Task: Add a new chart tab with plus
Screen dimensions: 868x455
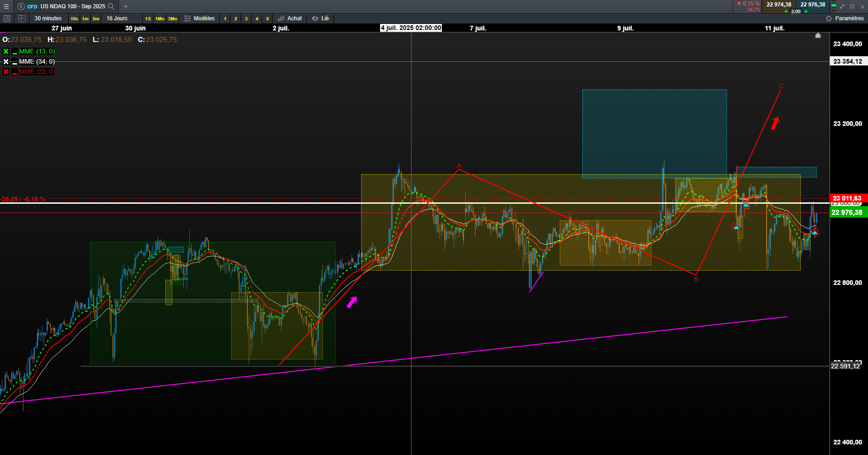Action: tap(126, 6)
